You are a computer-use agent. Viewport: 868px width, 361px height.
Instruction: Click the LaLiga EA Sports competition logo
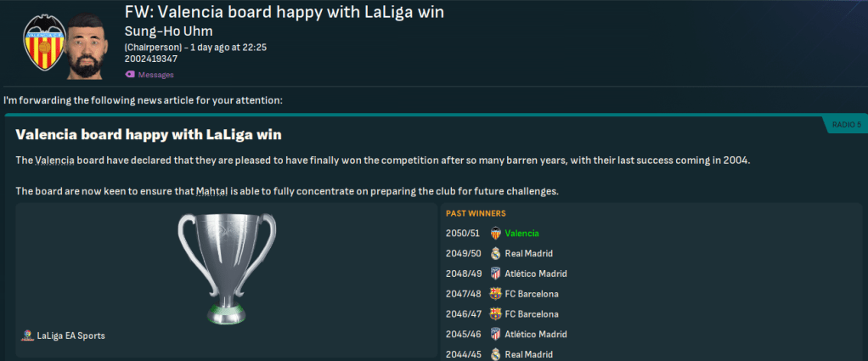coord(29,336)
